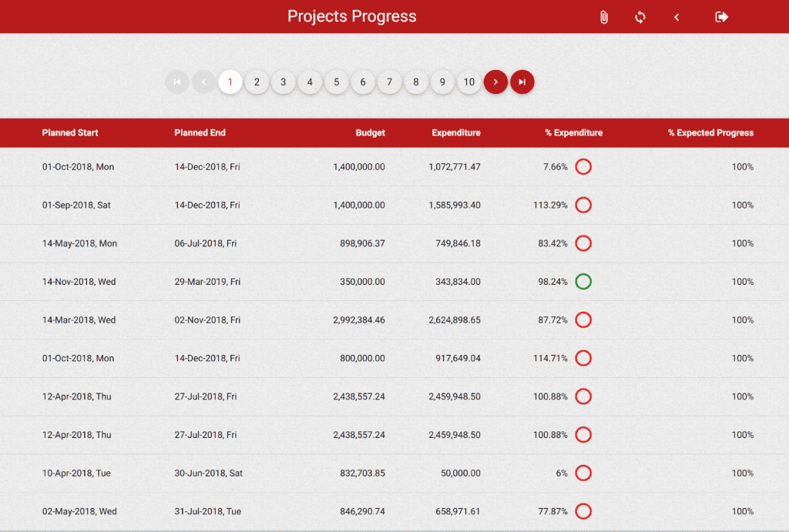Image resolution: width=789 pixels, height=532 pixels.
Task: Click the % Expected Progress column header
Action: (710, 132)
